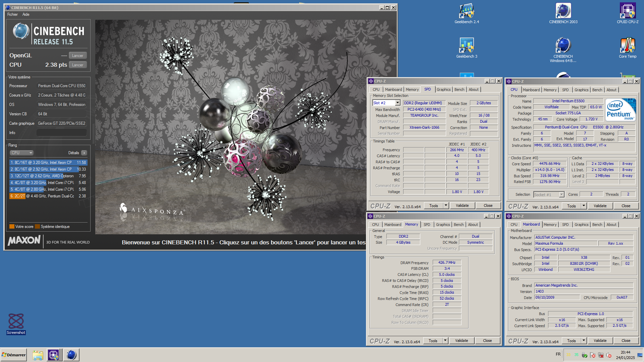The width and height of the screenshot is (644, 362).
Task: Click Close in Mainboard window
Action: (626, 341)
